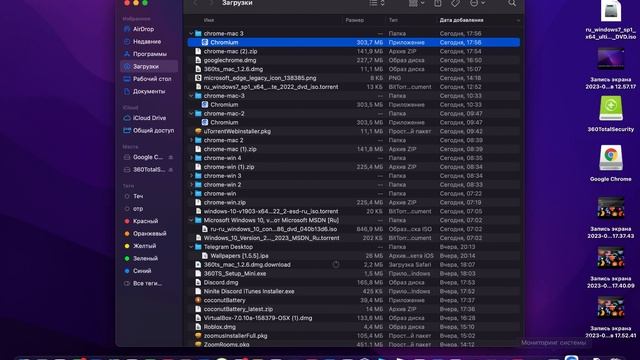Sort by the Дата добавления column header
This screenshot has height=360, width=640.
pos(461,20)
